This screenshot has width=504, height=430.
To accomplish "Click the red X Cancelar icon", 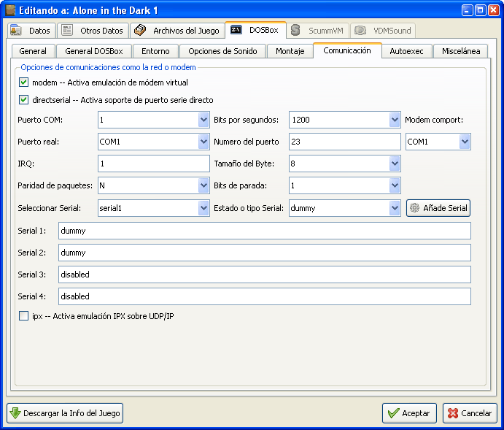I will click(453, 413).
